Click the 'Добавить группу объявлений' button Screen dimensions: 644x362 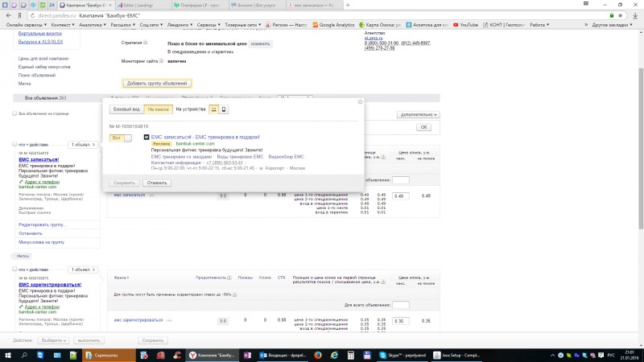click(157, 84)
